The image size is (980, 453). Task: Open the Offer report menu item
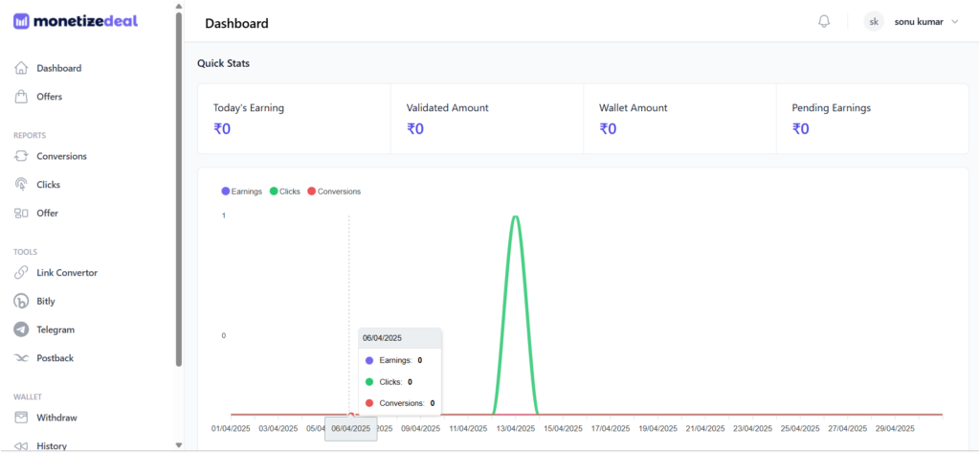point(48,213)
